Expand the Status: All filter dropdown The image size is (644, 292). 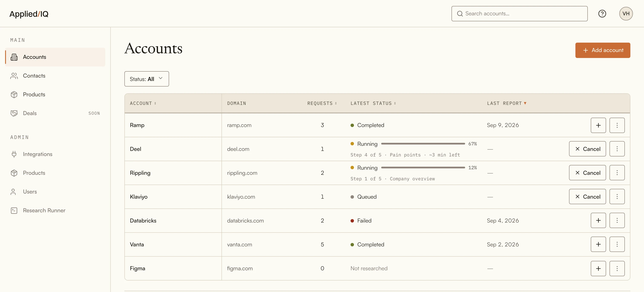click(147, 79)
